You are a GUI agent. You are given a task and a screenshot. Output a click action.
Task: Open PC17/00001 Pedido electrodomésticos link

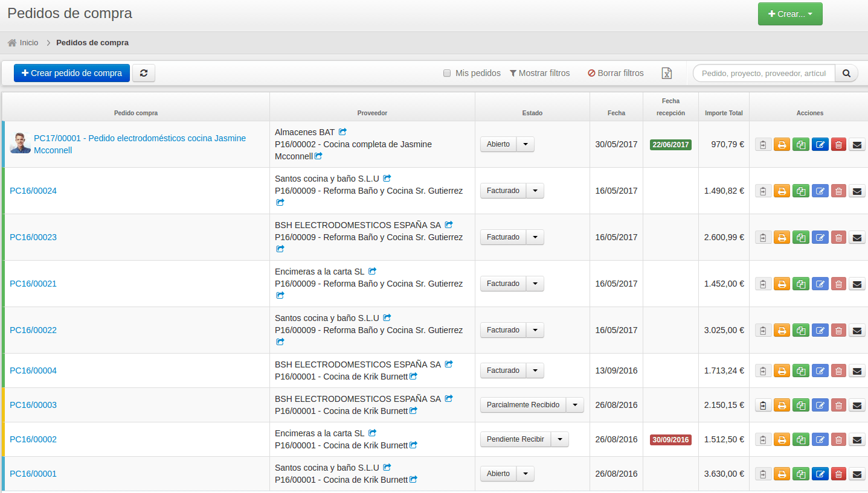(x=140, y=144)
